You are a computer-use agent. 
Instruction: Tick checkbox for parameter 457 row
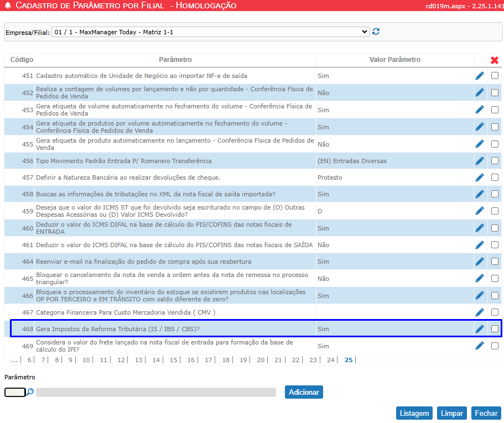(495, 177)
